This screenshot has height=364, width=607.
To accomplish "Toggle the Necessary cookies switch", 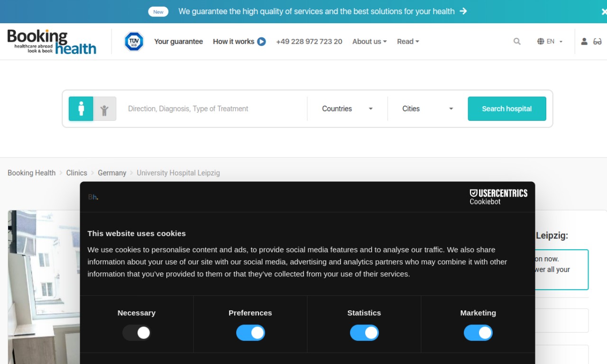I will (137, 333).
